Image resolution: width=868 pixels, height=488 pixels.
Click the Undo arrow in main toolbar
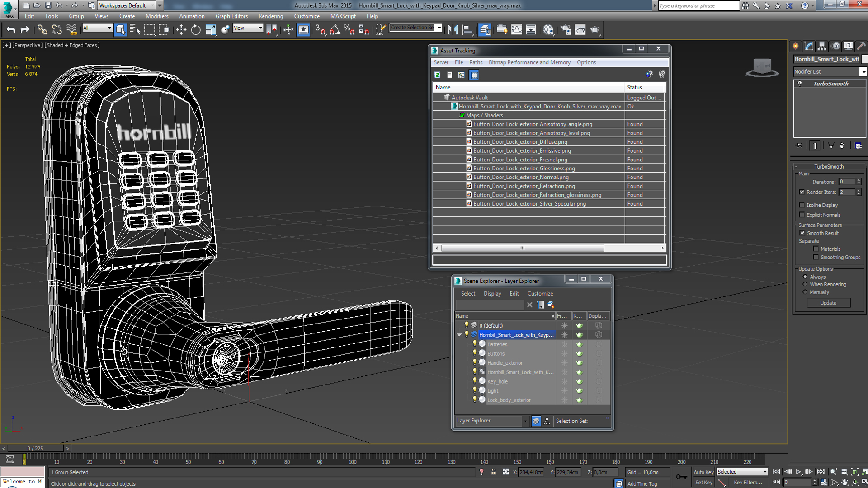point(11,30)
